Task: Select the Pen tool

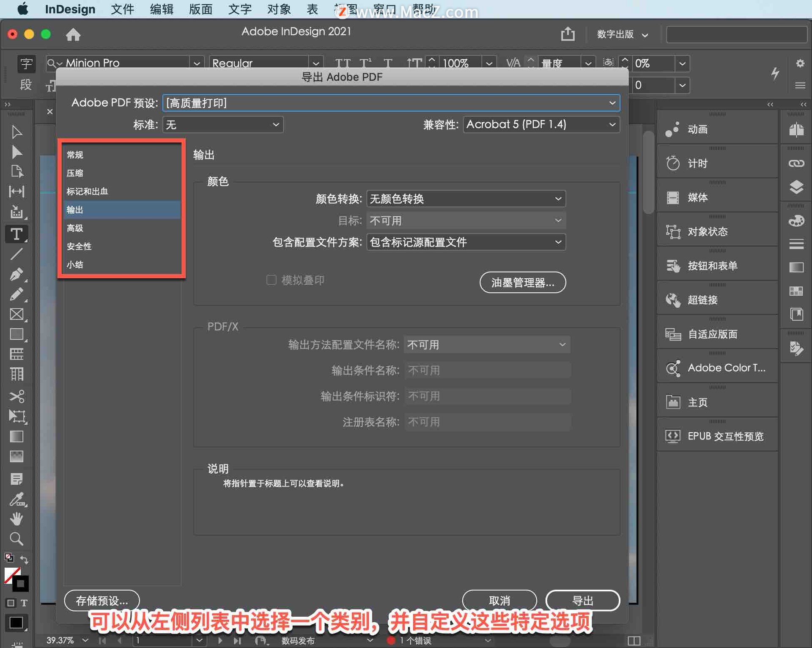Action: (16, 274)
